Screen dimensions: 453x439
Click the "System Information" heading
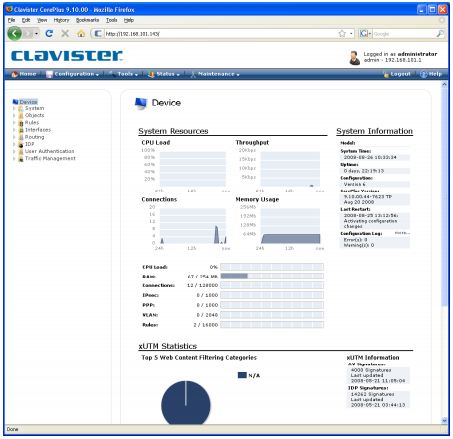[374, 131]
